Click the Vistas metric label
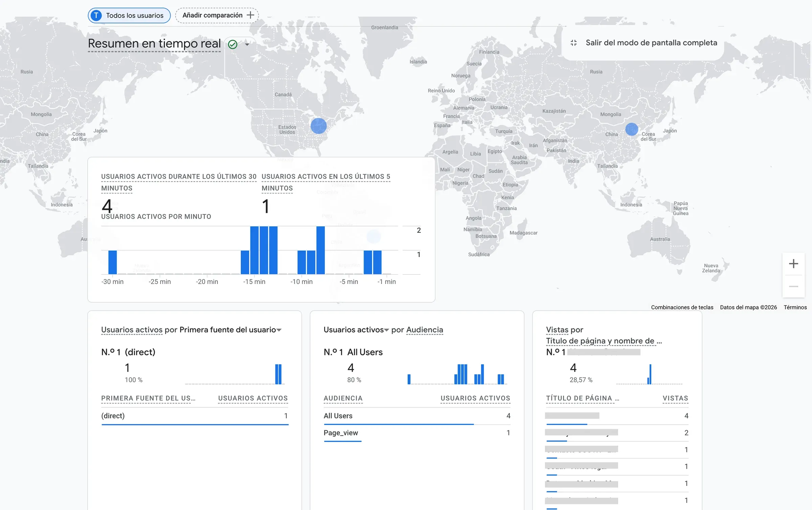 pyautogui.click(x=557, y=330)
